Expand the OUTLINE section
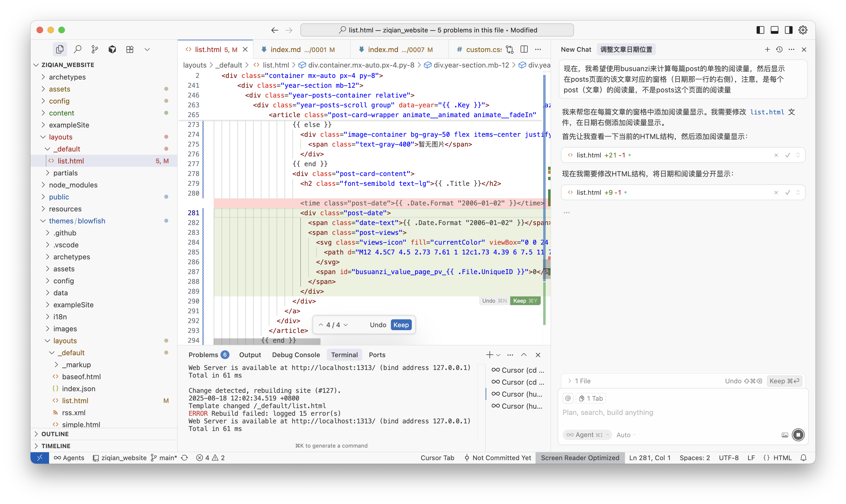This screenshot has width=846, height=504. pyautogui.click(x=104, y=434)
